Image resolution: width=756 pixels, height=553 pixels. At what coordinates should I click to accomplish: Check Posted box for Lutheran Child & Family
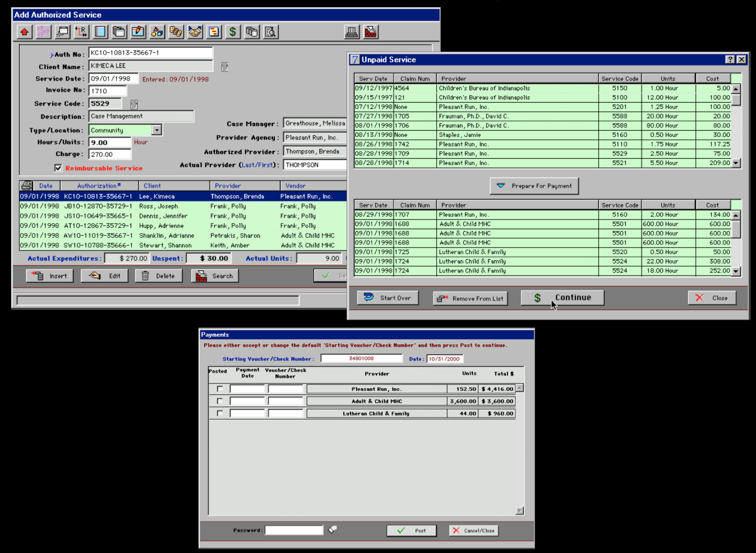tap(220, 413)
